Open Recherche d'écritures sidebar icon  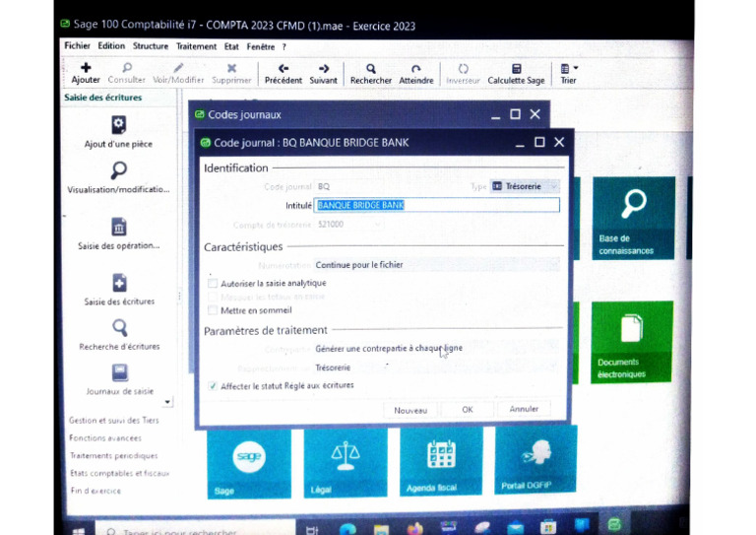click(x=119, y=327)
